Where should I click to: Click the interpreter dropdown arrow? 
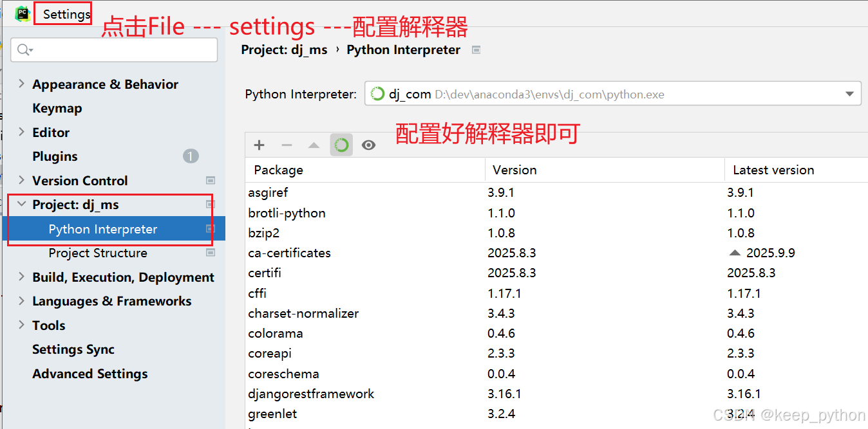tap(849, 95)
